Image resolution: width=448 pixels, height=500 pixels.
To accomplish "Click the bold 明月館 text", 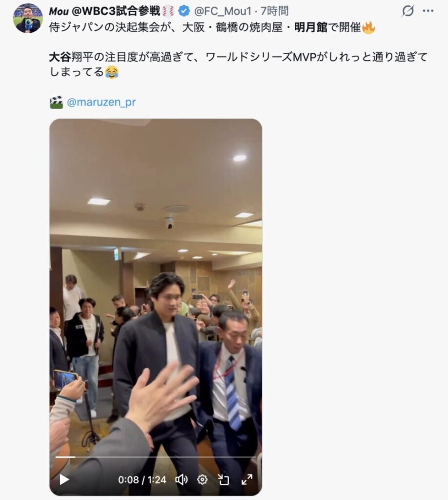I will (311, 27).
